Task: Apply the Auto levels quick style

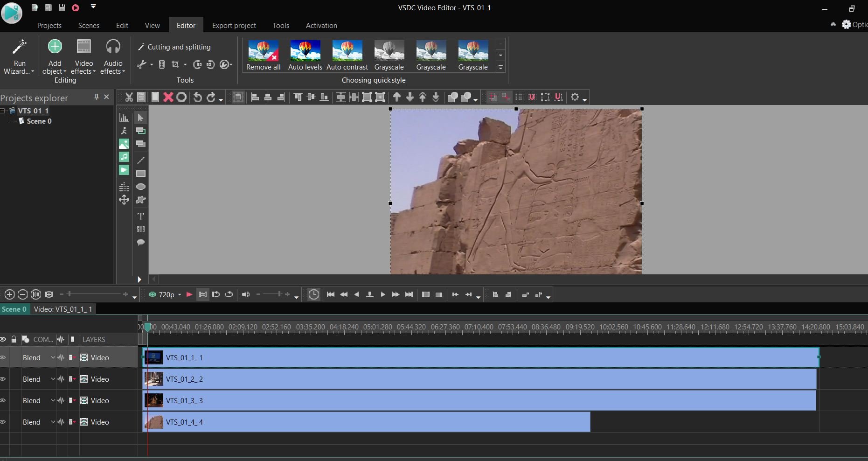Action: 305,55
